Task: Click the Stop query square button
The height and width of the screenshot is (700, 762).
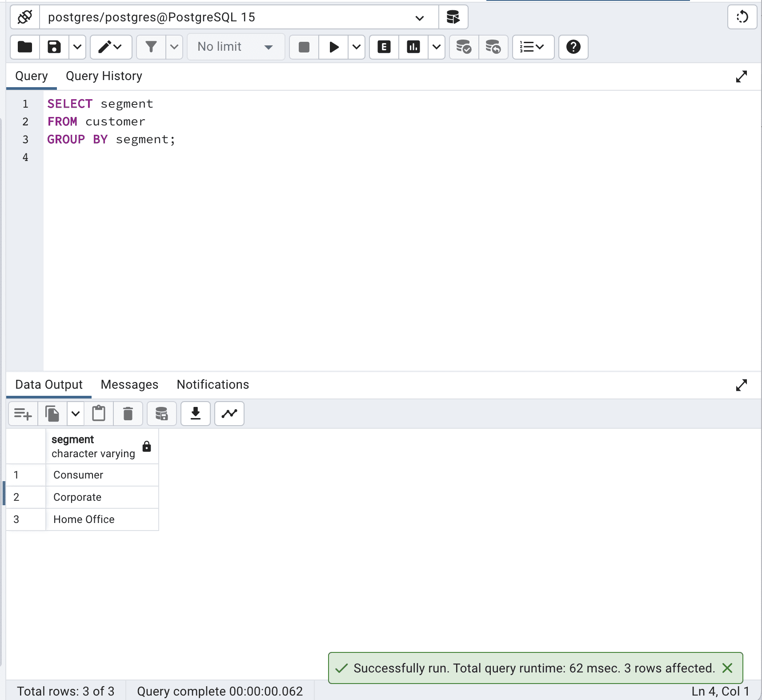Action: [x=304, y=47]
